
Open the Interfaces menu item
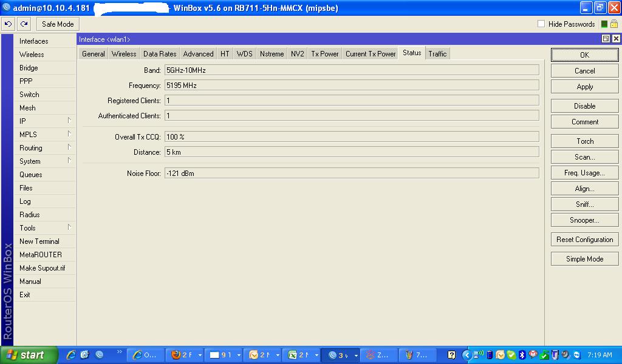(44, 41)
